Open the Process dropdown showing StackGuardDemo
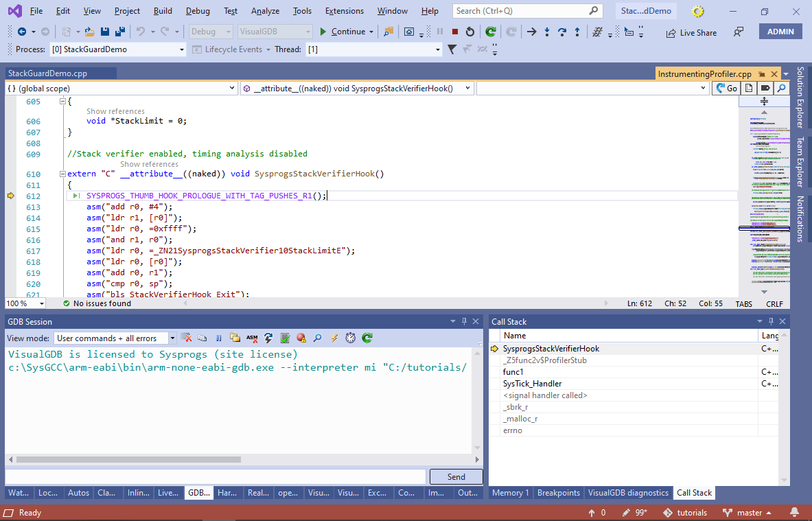 click(181, 49)
